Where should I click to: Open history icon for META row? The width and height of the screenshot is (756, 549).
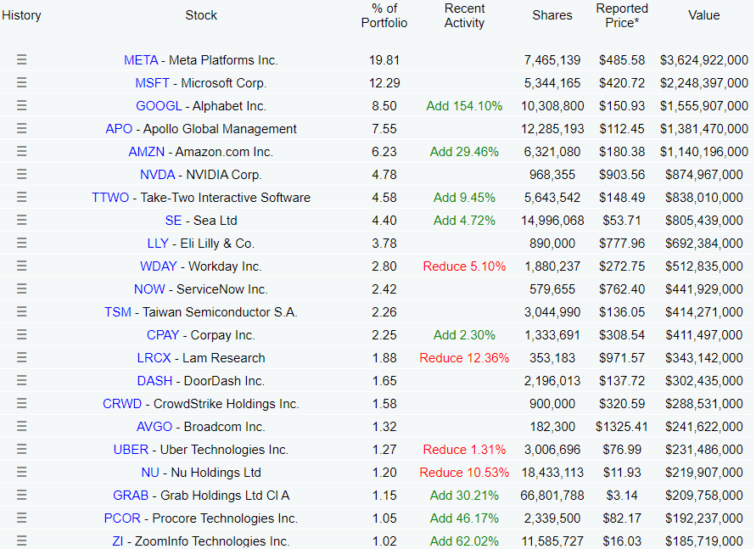tap(22, 59)
